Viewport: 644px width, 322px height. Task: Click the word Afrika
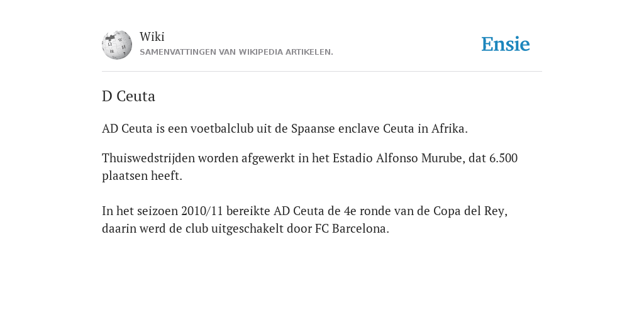click(x=449, y=128)
